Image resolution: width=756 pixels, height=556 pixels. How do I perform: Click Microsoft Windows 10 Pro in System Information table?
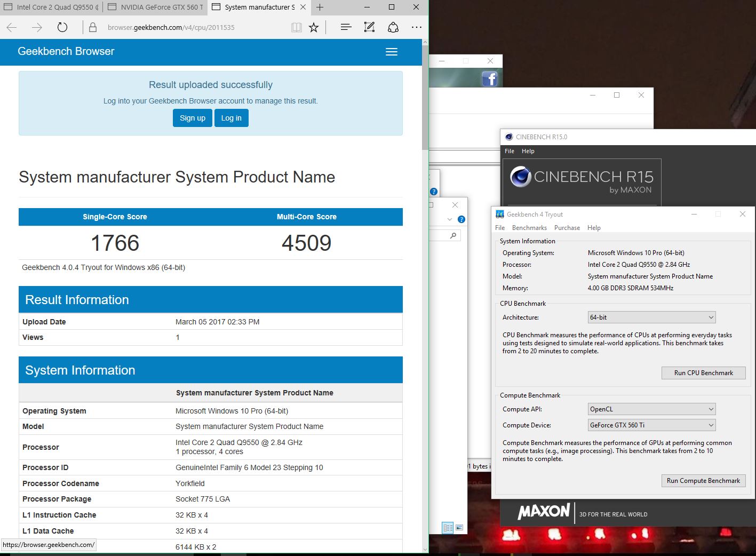[232, 411]
